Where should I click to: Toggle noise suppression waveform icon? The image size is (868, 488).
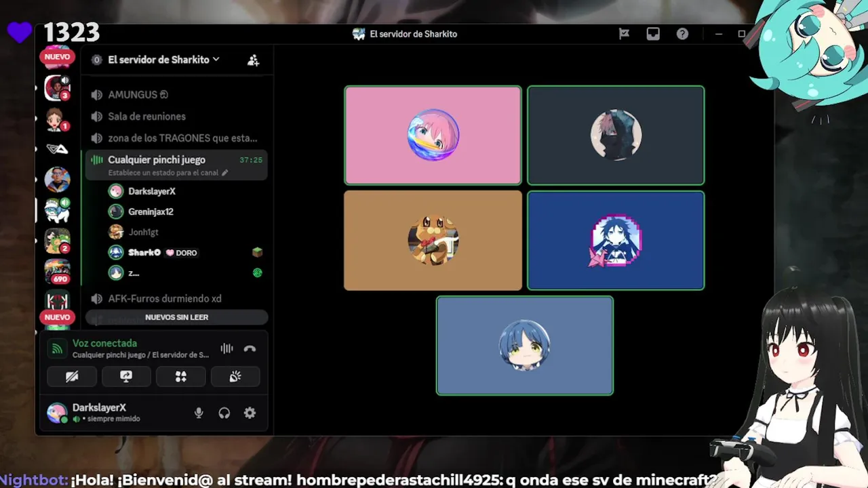(x=226, y=348)
